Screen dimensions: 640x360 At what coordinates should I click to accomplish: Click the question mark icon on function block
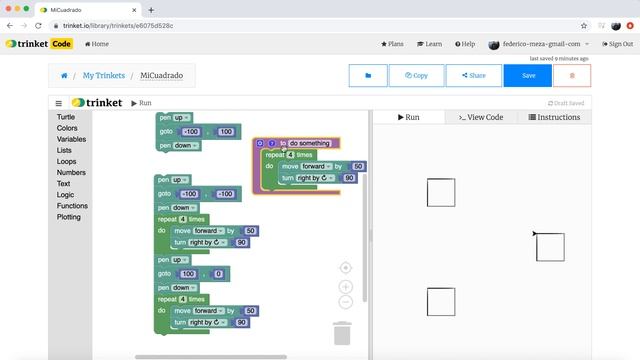[x=272, y=143]
